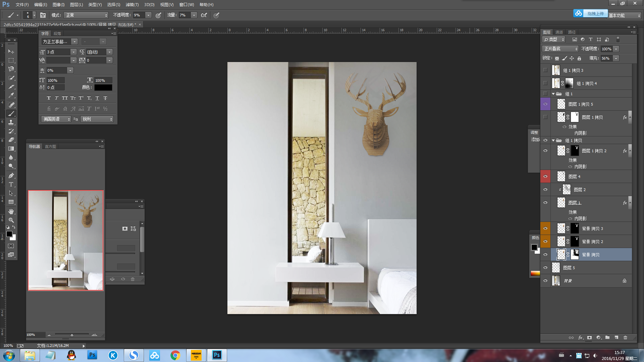Select the Lasso tool
Viewport: 644px width, 362px height.
11,69
